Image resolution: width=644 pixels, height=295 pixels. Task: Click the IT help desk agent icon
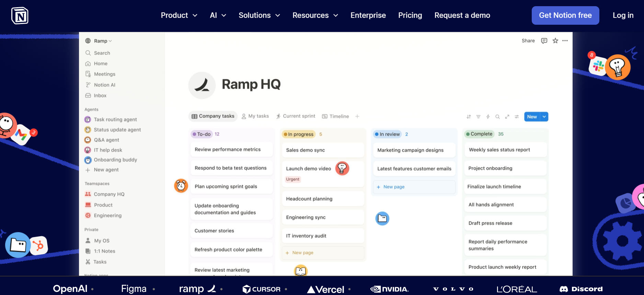[88, 150]
